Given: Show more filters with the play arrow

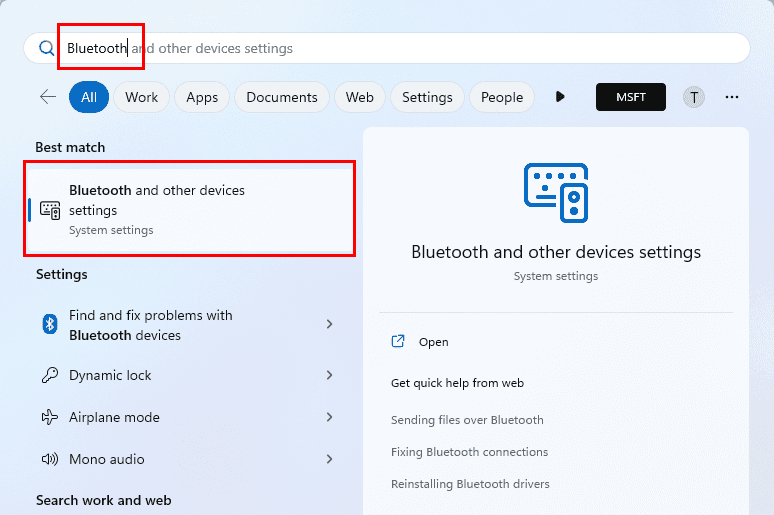Looking at the screenshot, I should click(x=560, y=97).
